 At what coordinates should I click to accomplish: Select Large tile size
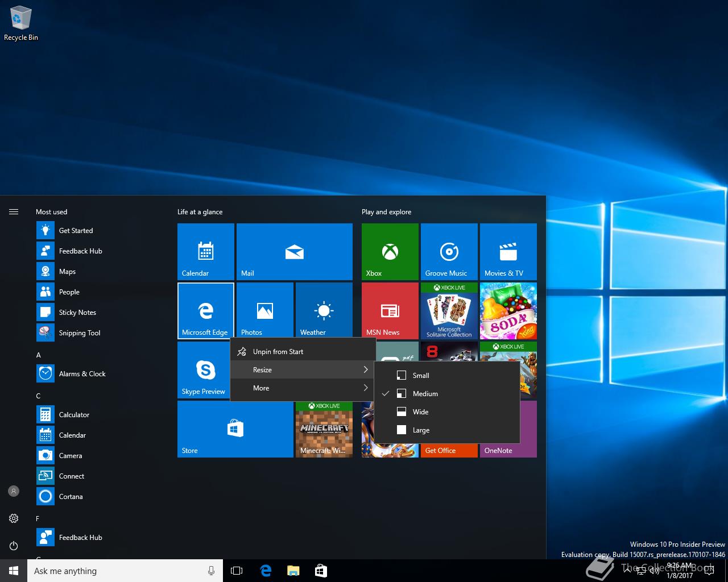pyautogui.click(x=447, y=430)
